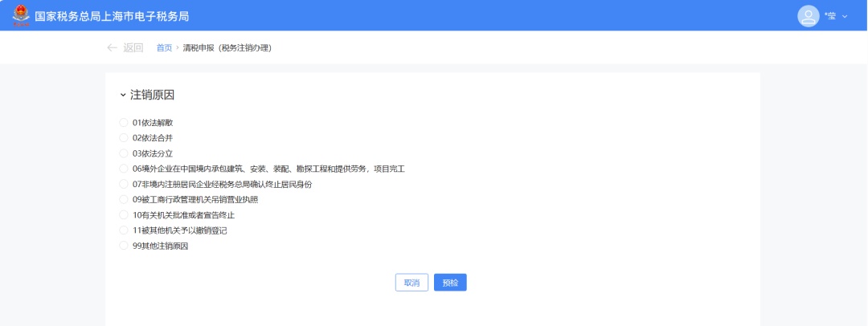The height and width of the screenshot is (326, 868).
Task: Expand the user account dropdown arrow
Action: click(x=845, y=17)
